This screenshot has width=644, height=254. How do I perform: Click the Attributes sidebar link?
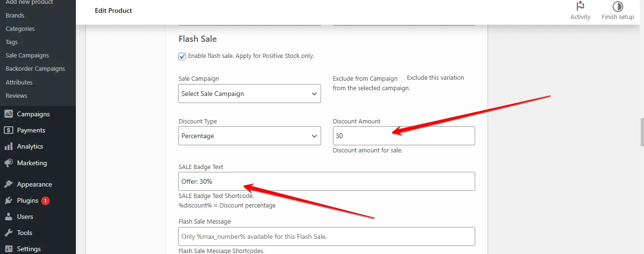point(19,82)
